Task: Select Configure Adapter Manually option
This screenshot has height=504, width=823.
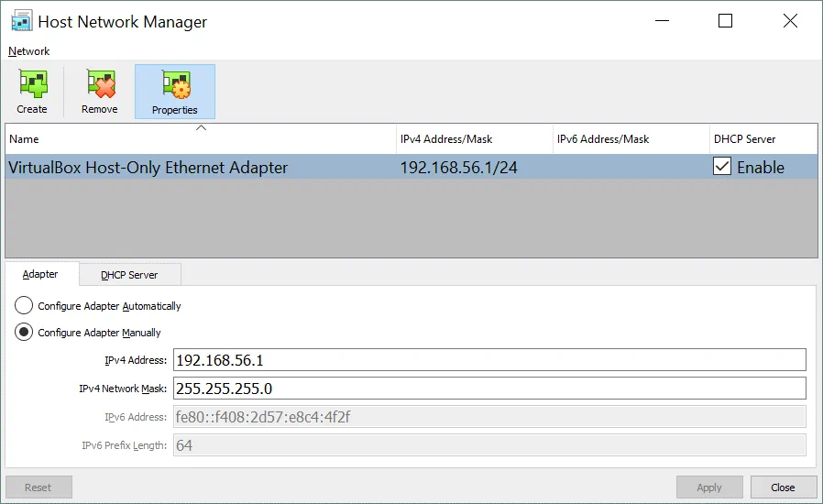Action: click(25, 333)
